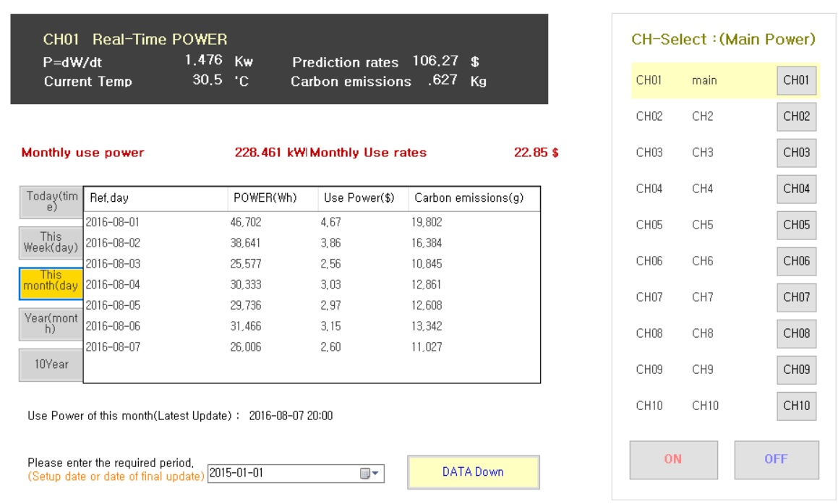Click power value 46,702

[x=246, y=222]
